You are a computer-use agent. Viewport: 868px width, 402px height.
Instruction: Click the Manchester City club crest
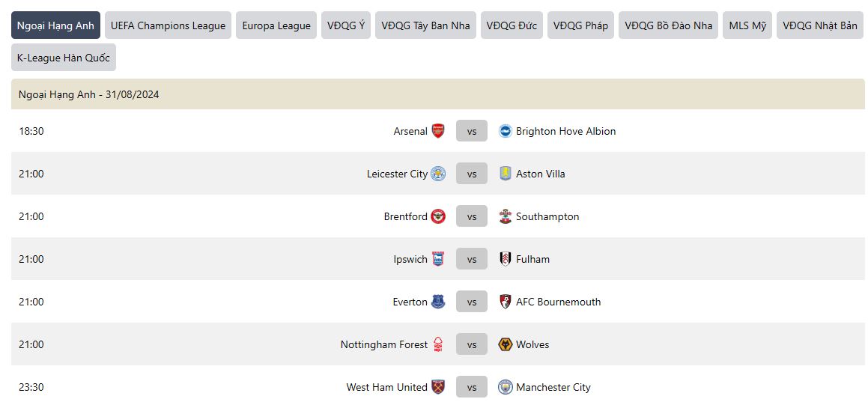coord(506,387)
